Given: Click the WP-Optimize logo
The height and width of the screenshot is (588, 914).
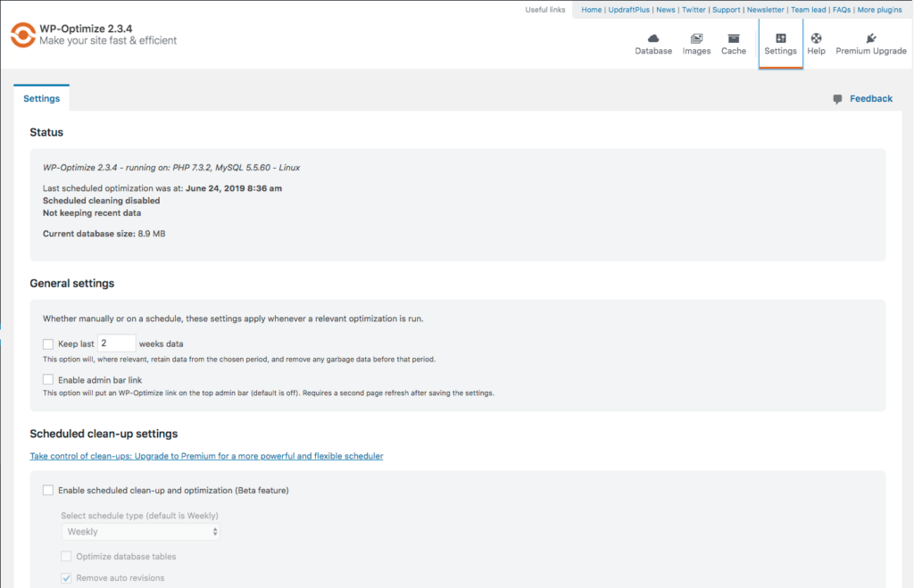Looking at the screenshot, I should 22,36.
